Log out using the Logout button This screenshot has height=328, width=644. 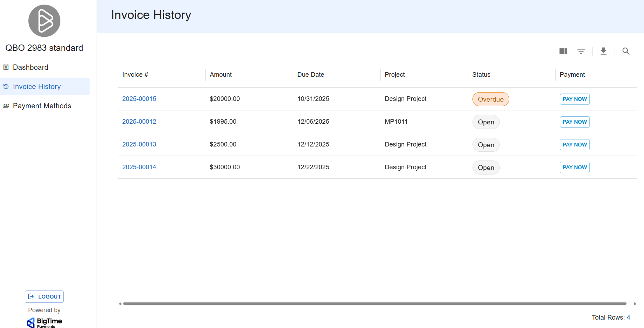point(44,296)
